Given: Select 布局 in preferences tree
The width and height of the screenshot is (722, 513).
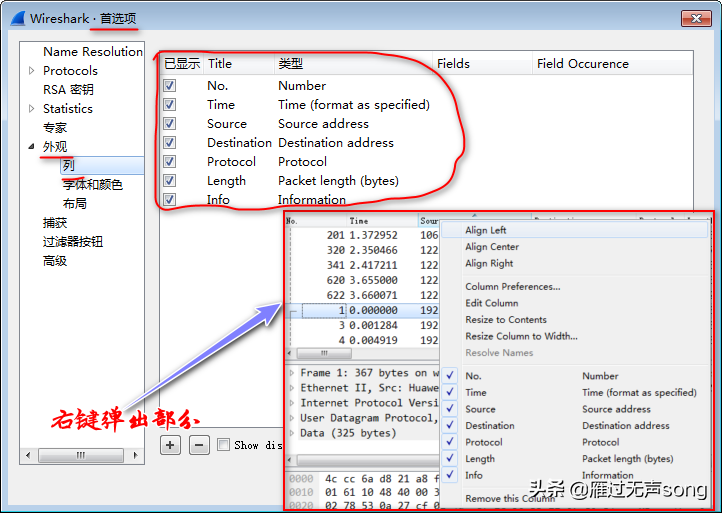Looking at the screenshot, I should tap(75, 204).
